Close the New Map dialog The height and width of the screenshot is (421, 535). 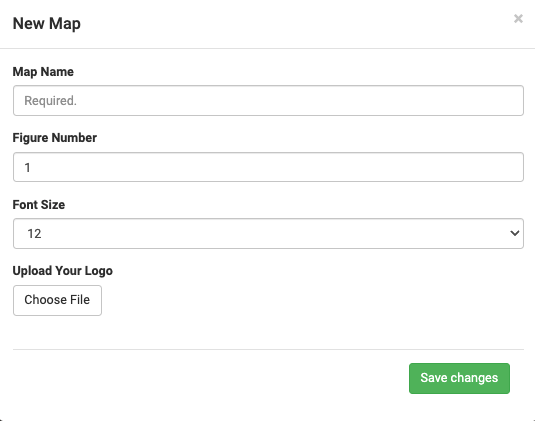518,18
